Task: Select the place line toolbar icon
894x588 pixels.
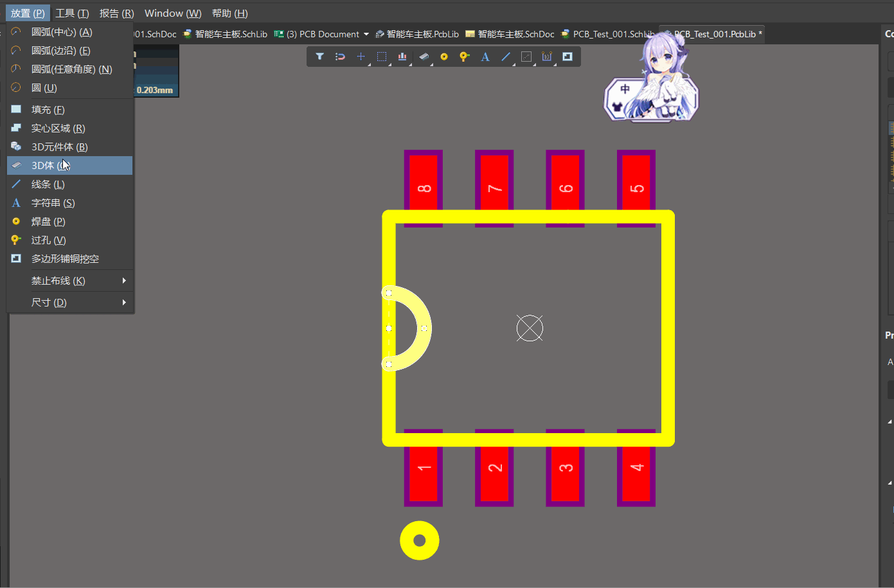Action: 506,57
